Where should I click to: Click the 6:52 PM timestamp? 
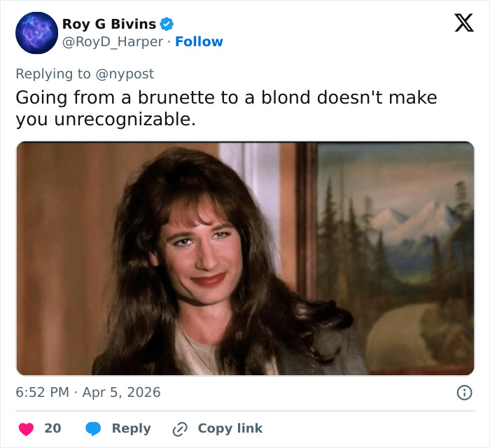click(x=43, y=393)
